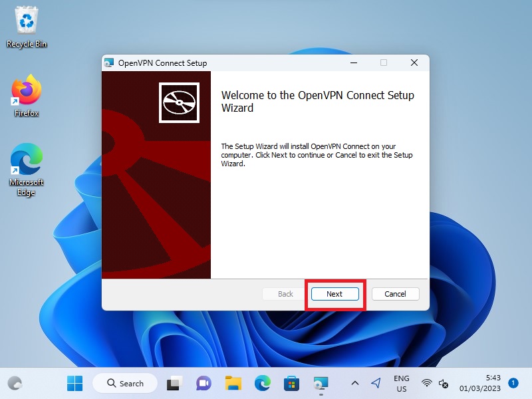Open the Recycle Bin desktop icon
This screenshot has height=399, width=532.
coord(27,28)
